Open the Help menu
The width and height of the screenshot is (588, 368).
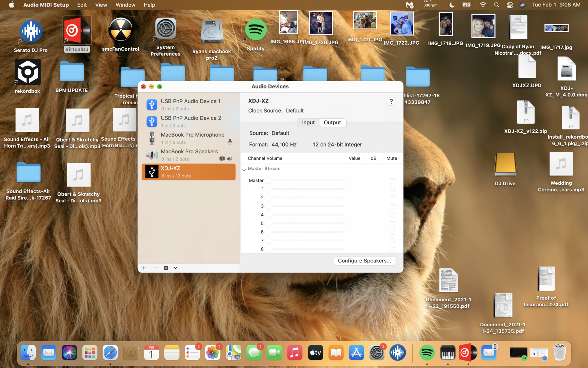149,5
